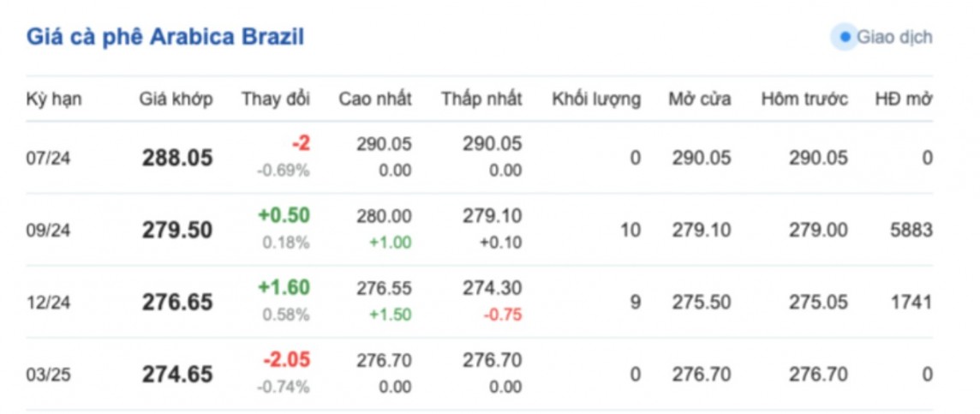Click the Khối lượng column header

point(595,99)
